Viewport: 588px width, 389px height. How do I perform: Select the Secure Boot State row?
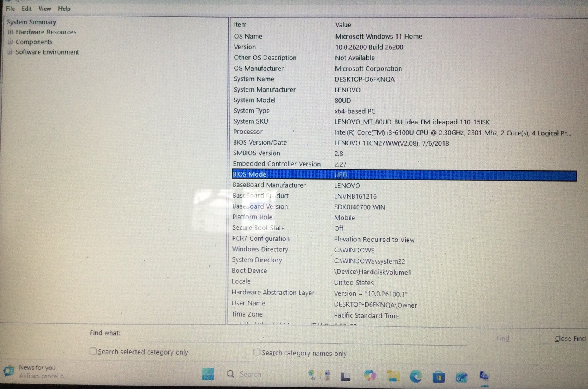click(x=404, y=228)
